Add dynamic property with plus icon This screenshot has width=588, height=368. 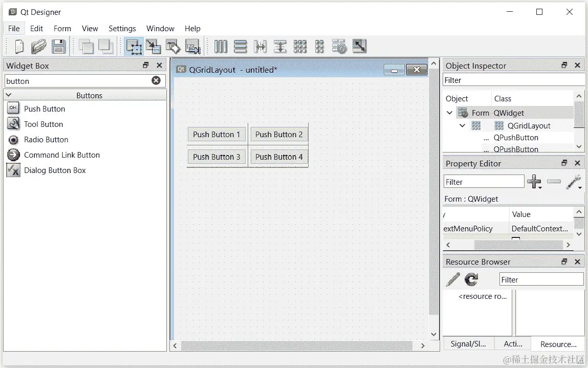pos(534,182)
